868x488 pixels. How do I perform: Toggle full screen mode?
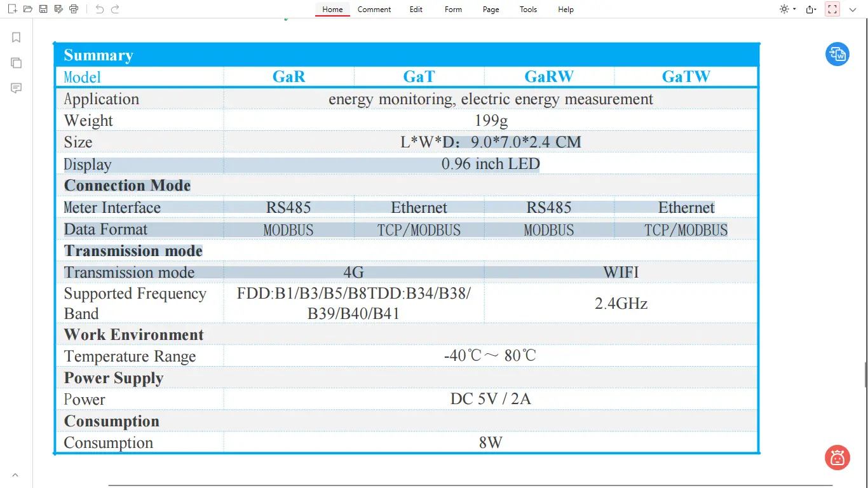(832, 9)
